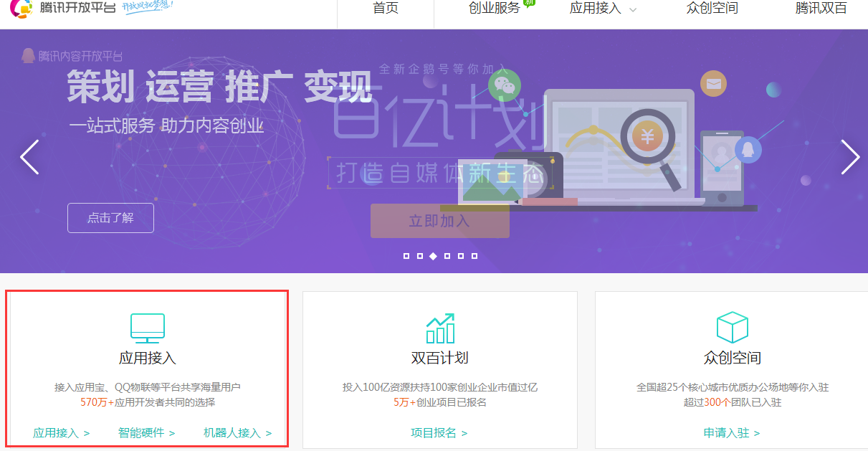The height and width of the screenshot is (451, 868).
Task: Click the 应用接入 card heading
Action: (148, 358)
